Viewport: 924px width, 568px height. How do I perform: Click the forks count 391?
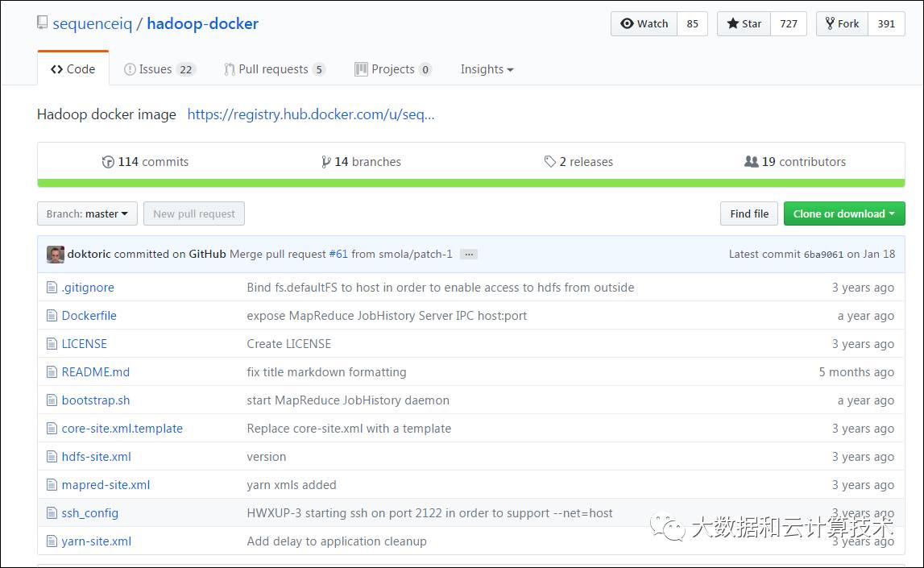(x=886, y=23)
